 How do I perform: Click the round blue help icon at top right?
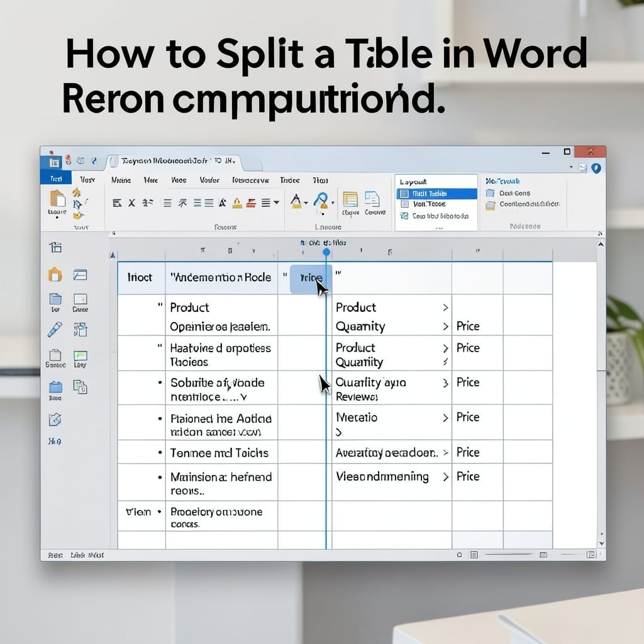(x=596, y=168)
